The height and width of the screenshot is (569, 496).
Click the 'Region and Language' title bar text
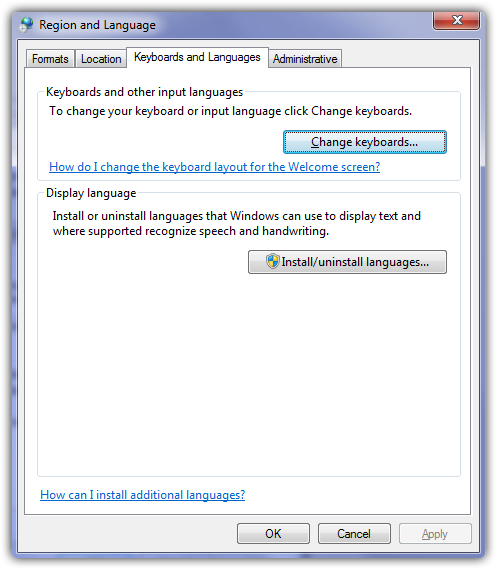coord(97,25)
